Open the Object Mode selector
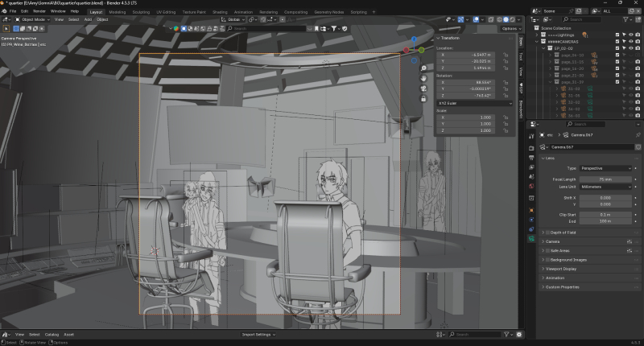 (x=32, y=19)
